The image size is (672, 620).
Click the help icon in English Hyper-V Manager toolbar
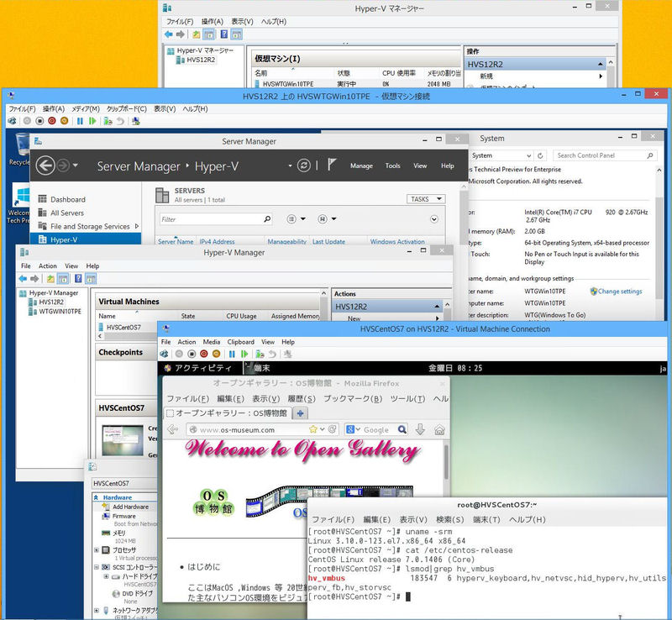coord(78,279)
